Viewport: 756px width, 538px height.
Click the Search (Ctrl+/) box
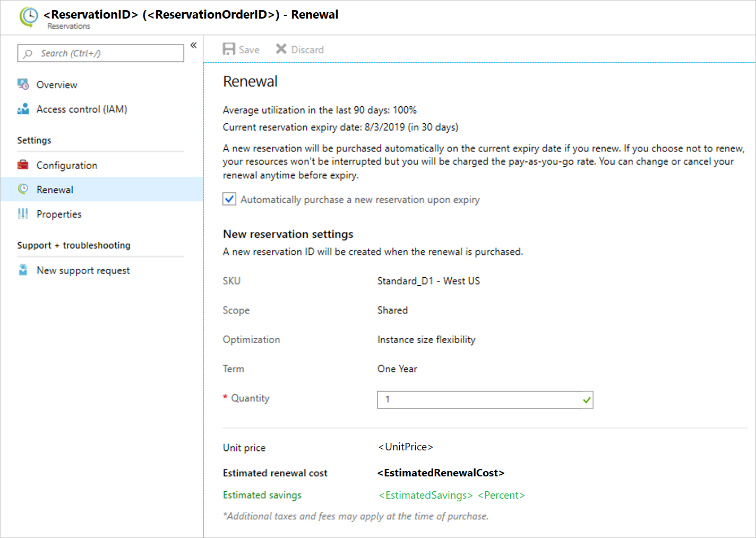(x=100, y=53)
